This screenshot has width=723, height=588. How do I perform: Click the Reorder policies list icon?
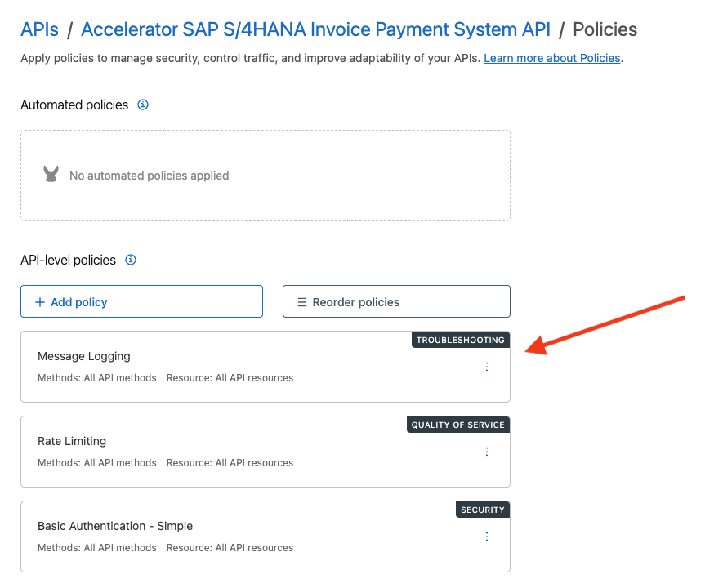301,302
